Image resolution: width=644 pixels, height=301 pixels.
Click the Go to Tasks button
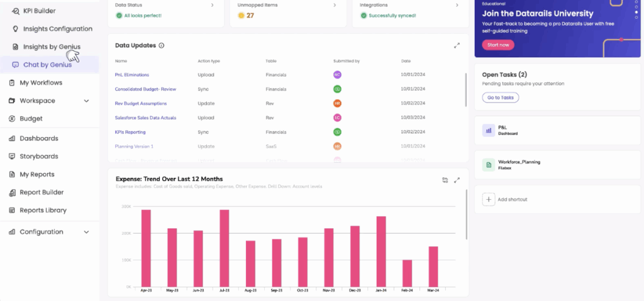point(500,97)
